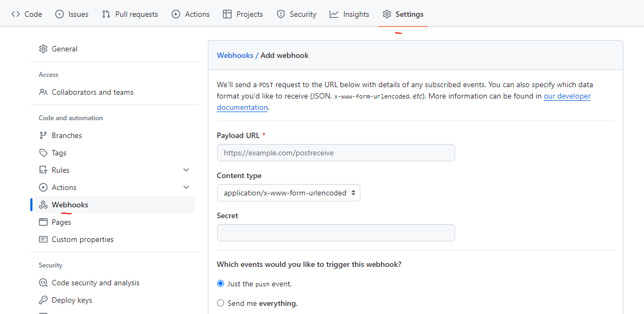The image size is (644, 314).
Task: Click the Pull requests icon
Action: [x=106, y=14]
